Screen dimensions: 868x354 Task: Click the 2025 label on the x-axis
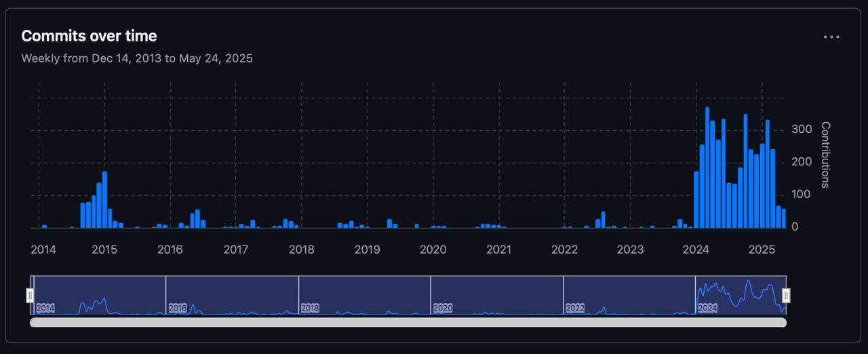pyautogui.click(x=762, y=250)
